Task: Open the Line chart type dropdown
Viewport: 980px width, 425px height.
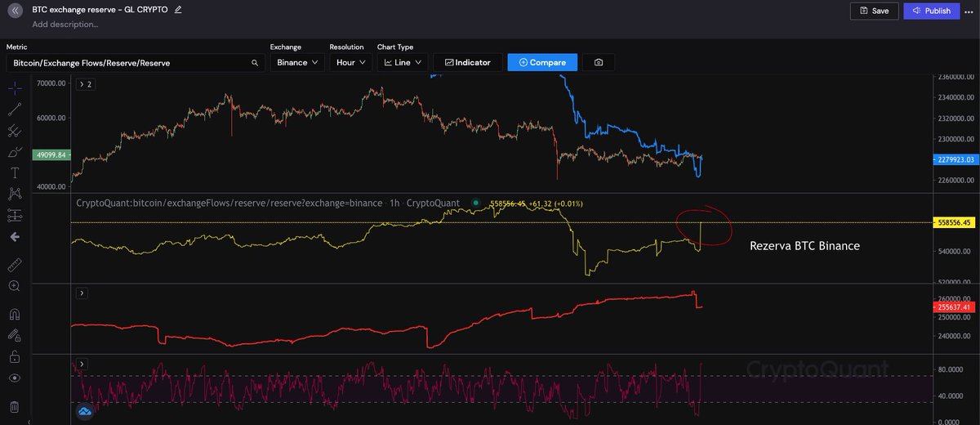Action: coord(402,62)
